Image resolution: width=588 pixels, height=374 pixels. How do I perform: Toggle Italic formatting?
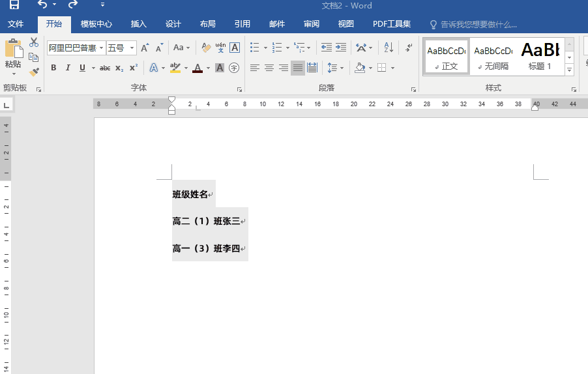coord(68,68)
